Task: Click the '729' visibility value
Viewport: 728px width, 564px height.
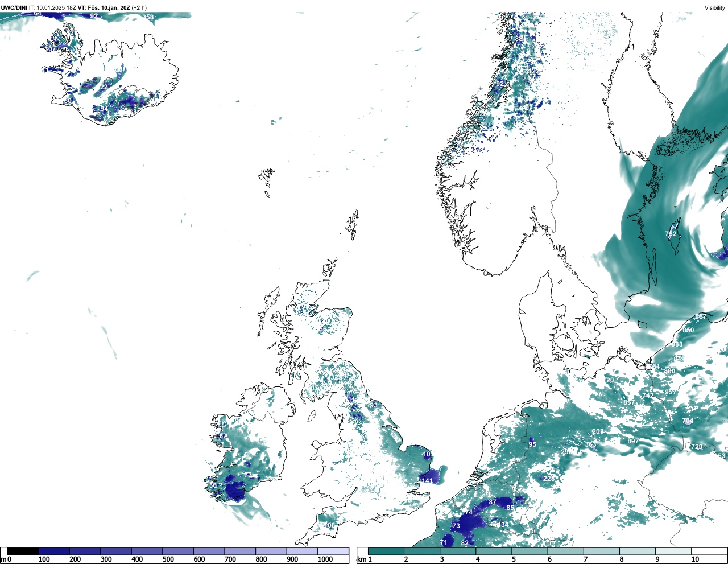Action: pos(697,447)
